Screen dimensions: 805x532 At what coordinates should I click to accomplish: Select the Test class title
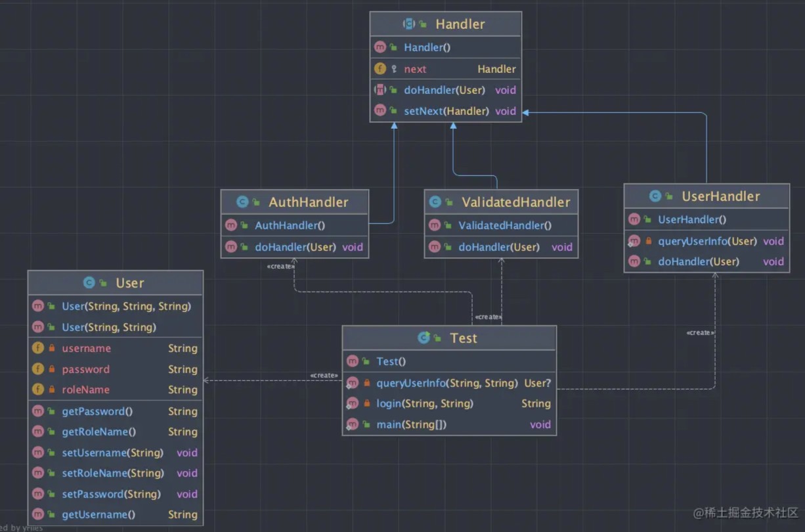pyautogui.click(x=464, y=338)
